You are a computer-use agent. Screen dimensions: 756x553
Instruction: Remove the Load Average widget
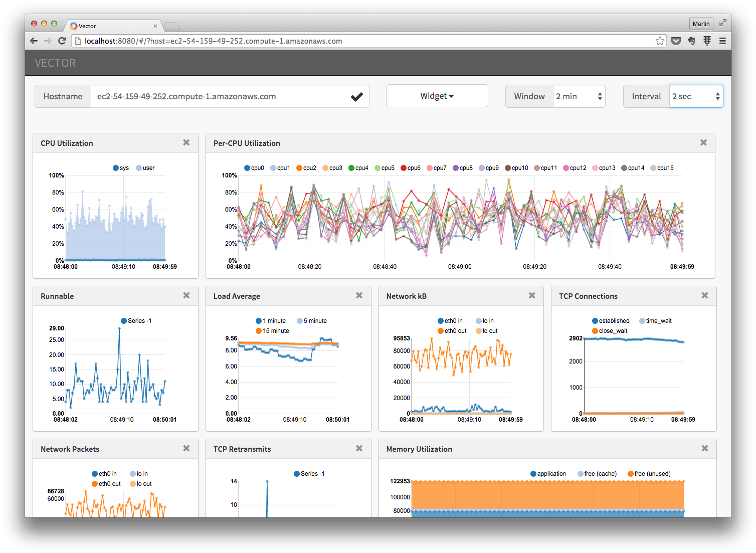[x=358, y=295]
